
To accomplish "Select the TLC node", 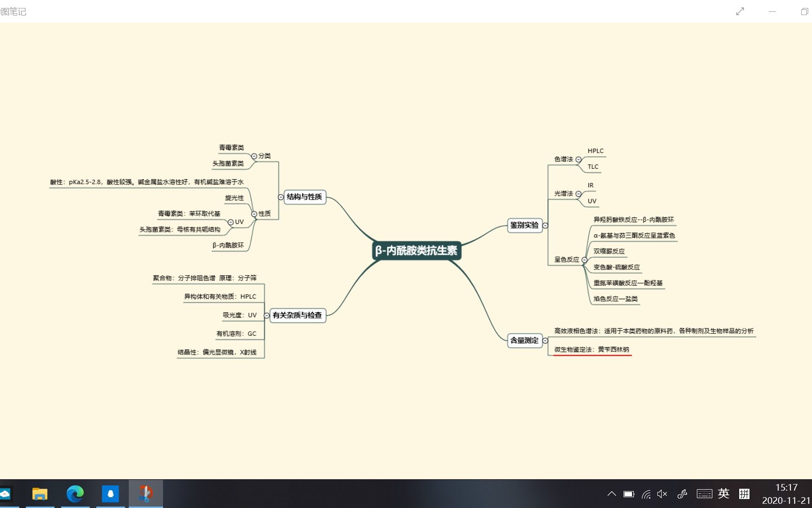I will click(593, 167).
